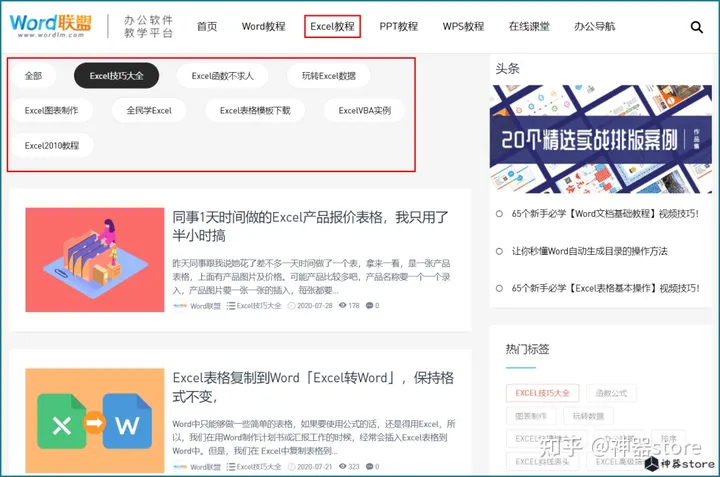Open the search magnifier in the header
The height and width of the screenshot is (477, 720).
click(x=696, y=28)
